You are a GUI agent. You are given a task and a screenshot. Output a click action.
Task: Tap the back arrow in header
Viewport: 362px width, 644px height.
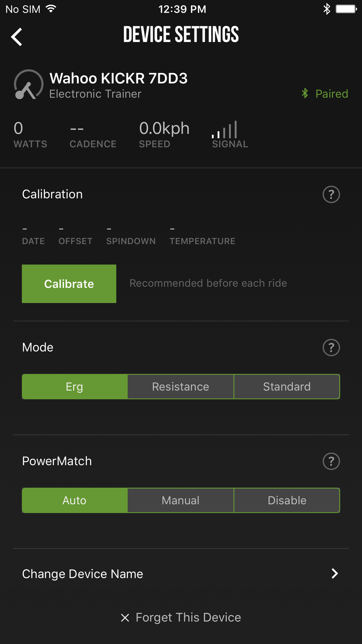(17, 37)
